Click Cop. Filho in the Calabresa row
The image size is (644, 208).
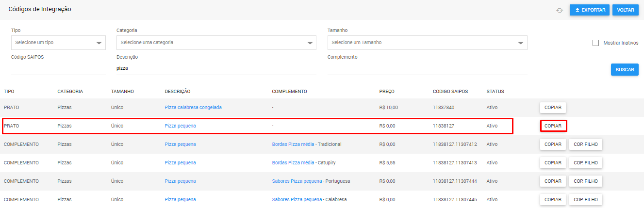pos(586,199)
